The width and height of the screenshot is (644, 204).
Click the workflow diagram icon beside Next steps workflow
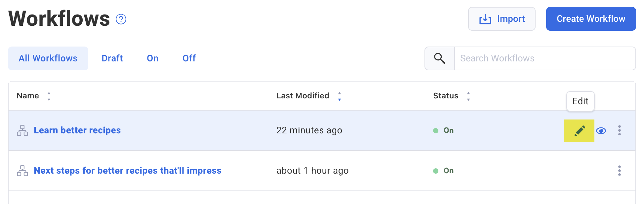[22, 171]
